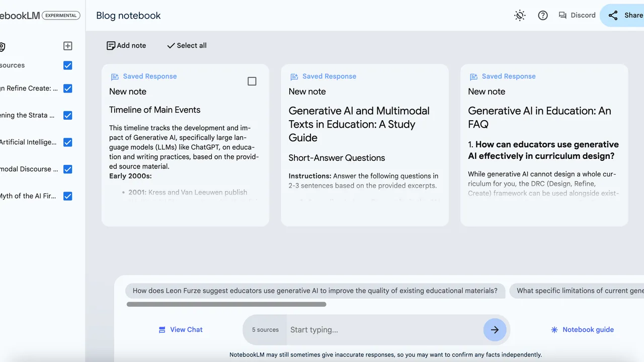
Task: Select the Leon Furze suggested question chip
Action: (x=315, y=291)
